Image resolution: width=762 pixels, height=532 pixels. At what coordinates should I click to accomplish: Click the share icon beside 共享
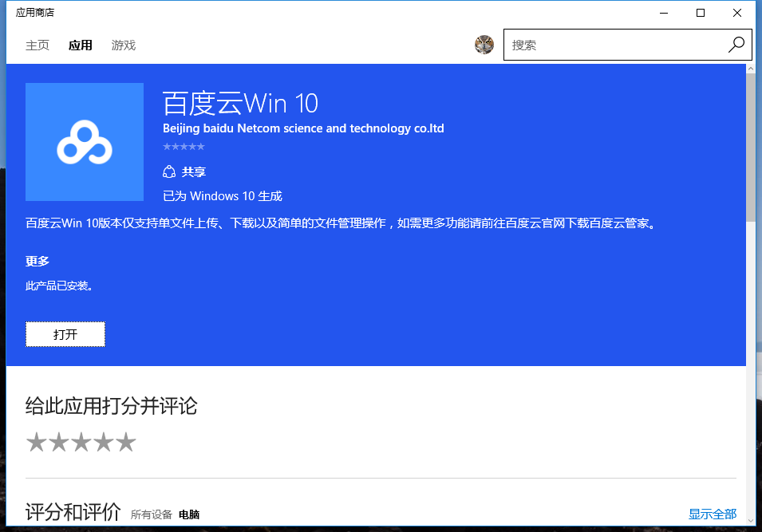pyautogui.click(x=169, y=171)
